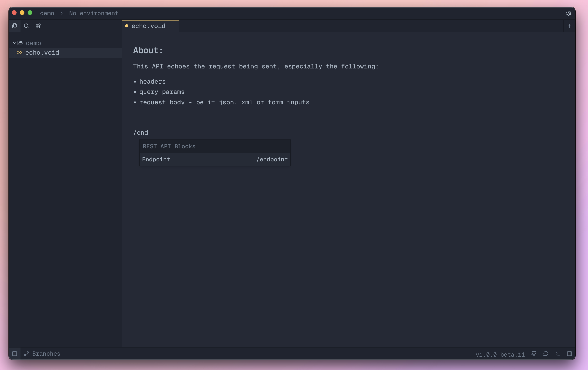This screenshot has width=588, height=370.
Task: Select demo in the title bar breadcrumb
Action: 47,13
